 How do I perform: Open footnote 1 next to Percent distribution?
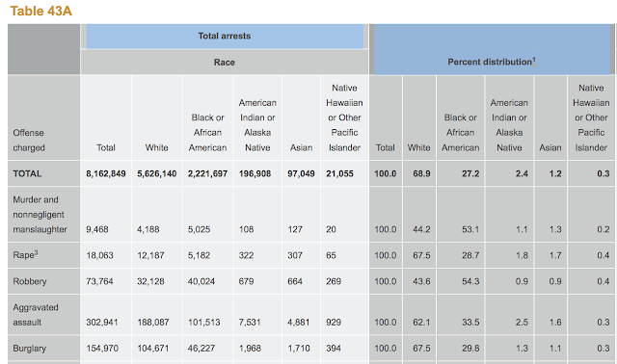pyautogui.click(x=534, y=59)
